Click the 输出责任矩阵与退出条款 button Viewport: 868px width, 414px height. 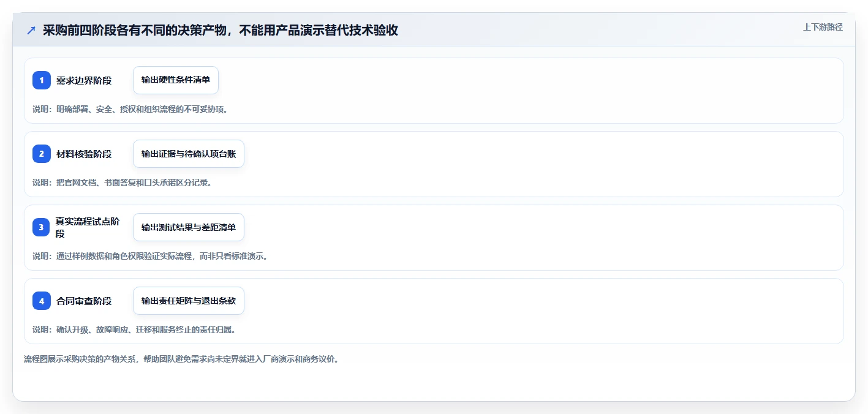pos(189,301)
